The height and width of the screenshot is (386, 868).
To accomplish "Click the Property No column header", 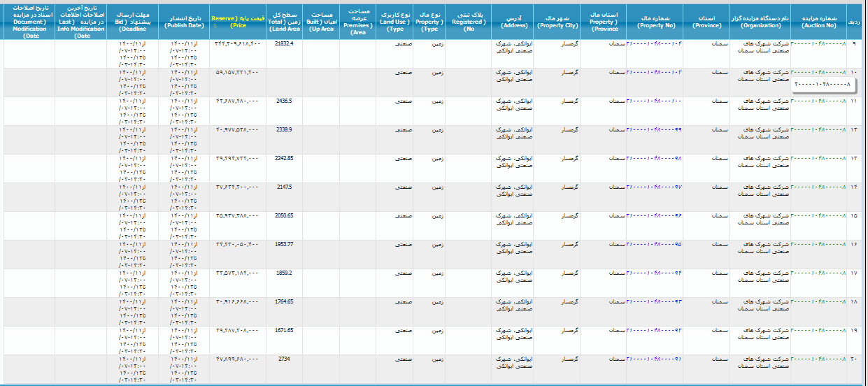I will click(653, 20).
